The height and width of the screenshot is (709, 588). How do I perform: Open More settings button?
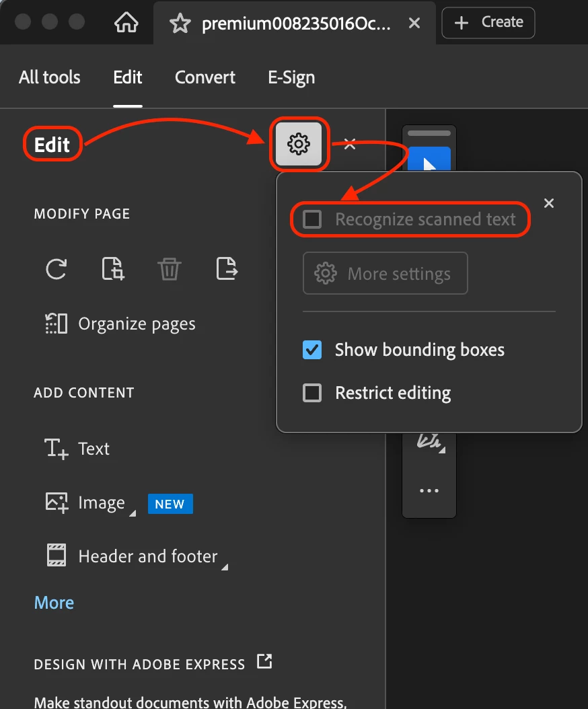click(385, 273)
